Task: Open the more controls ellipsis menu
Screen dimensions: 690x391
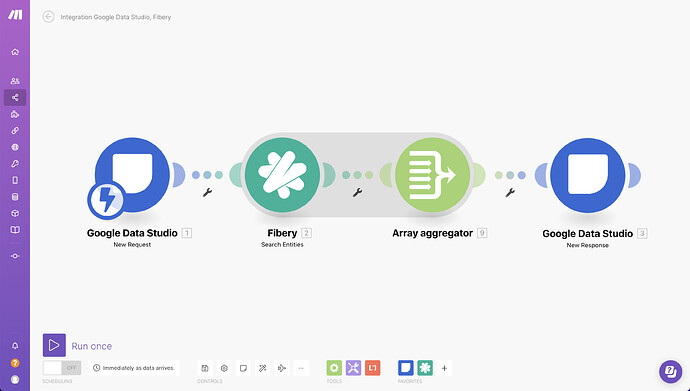Action: (x=301, y=368)
